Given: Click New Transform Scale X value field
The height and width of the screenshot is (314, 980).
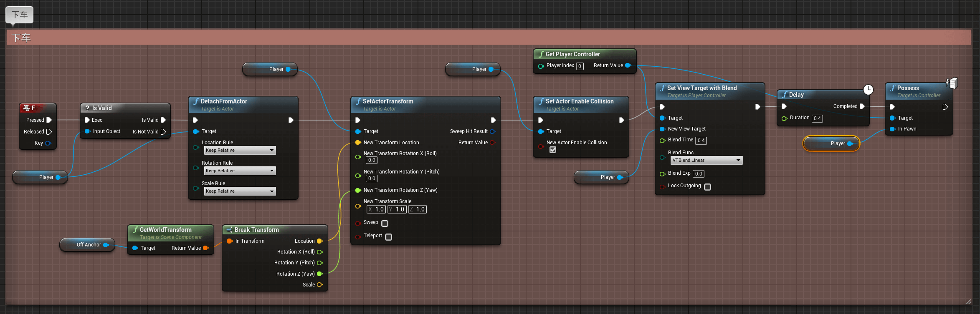Looking at the screenshot, I should click(376, 209).
